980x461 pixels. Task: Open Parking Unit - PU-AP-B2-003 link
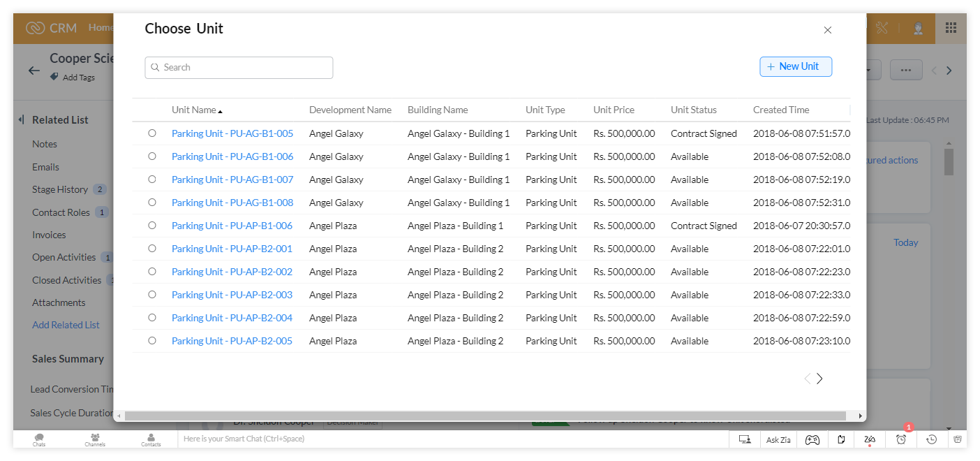[232, 295]
